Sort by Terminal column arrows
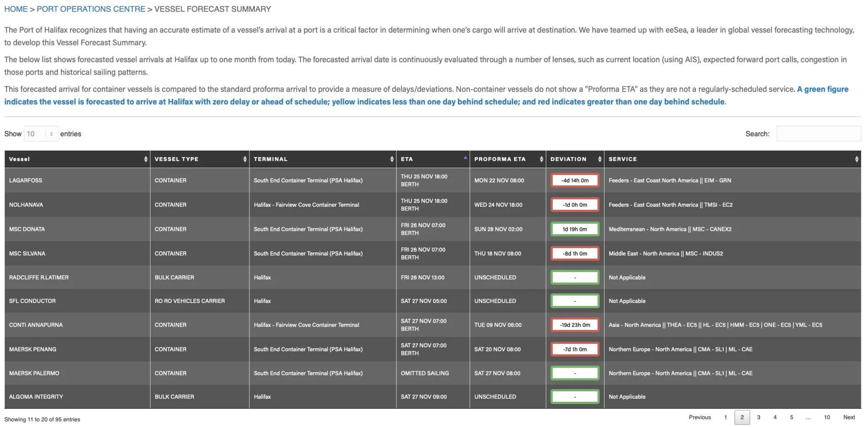Screen dimensions: 868x427 392,159
